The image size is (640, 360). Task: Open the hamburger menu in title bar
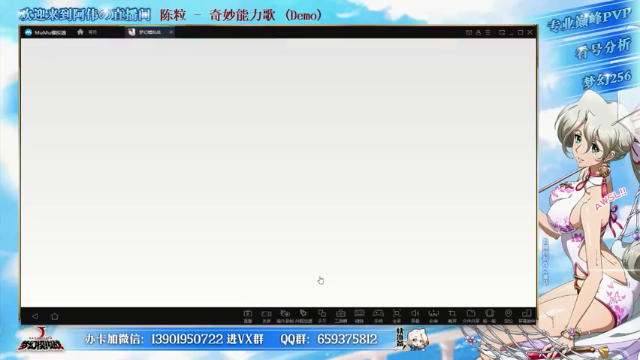488,32
